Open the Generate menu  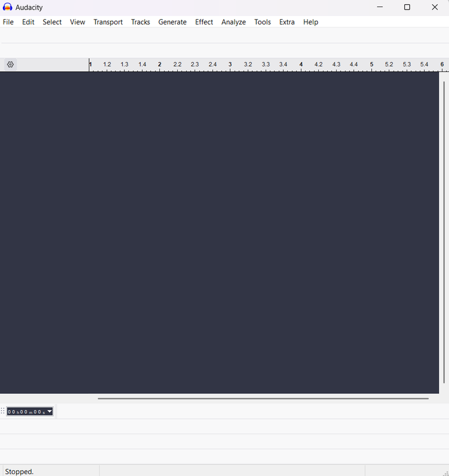coord(172,22)
